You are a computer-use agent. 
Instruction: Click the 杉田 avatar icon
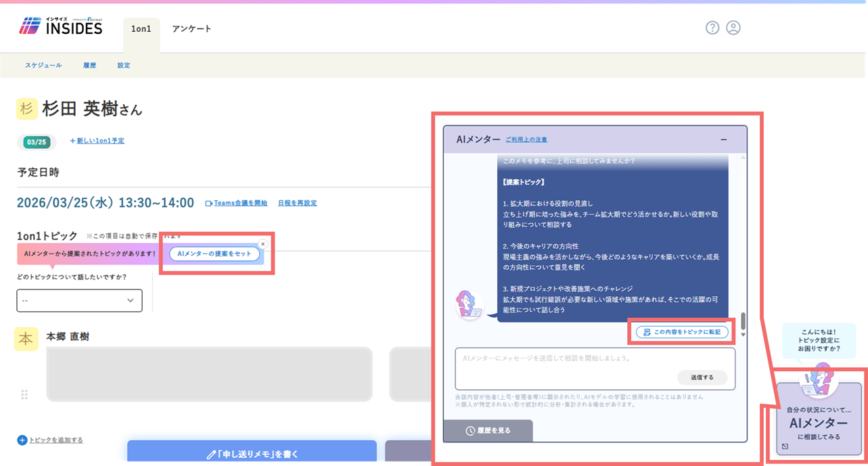click(x=27, y=109)
